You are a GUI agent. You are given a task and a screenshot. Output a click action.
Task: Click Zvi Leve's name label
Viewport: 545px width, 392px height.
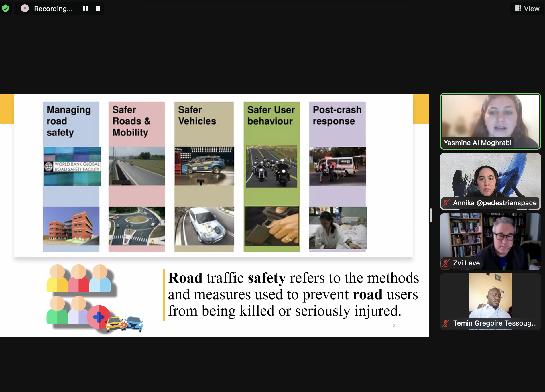pos(466,263)
